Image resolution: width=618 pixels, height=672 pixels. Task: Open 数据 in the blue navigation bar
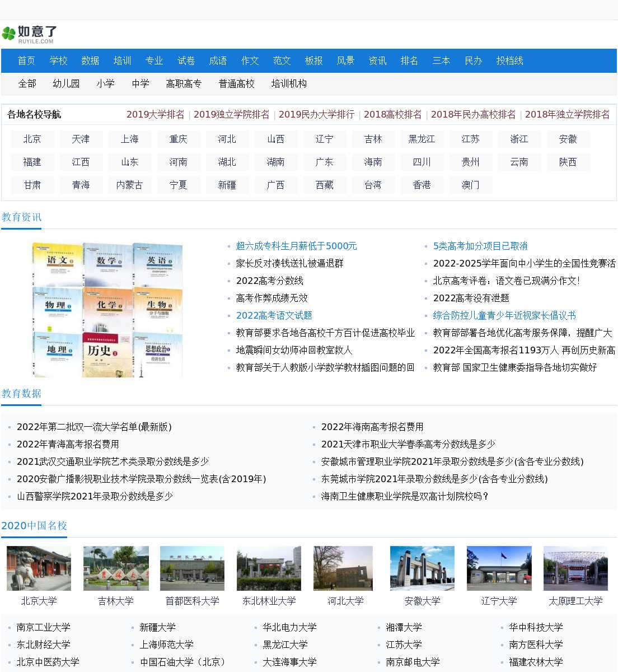coord(90,60)
